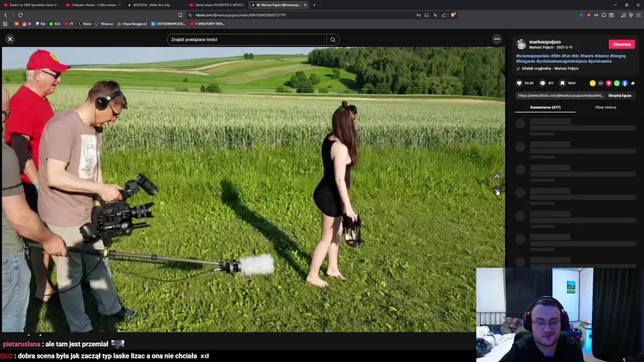Bookmark this page from address bar
The width and height of the screenshot is (644, 362).
pyautogui.click(x=181, y=15)
